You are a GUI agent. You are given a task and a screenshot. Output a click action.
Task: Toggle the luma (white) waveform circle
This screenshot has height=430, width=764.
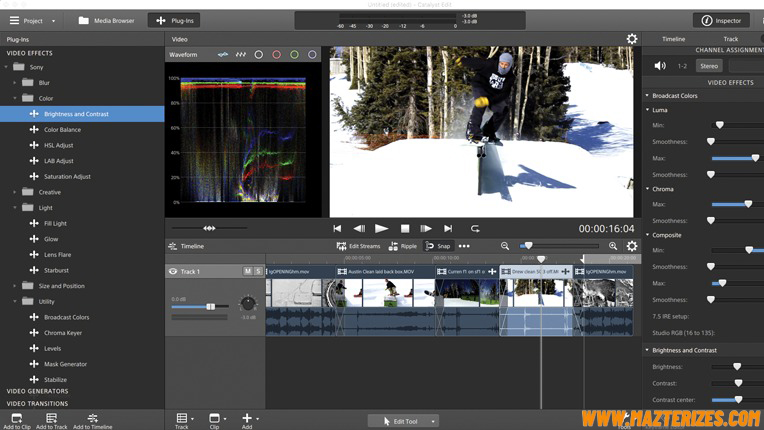pyautogui.click(x=259, y=55)
